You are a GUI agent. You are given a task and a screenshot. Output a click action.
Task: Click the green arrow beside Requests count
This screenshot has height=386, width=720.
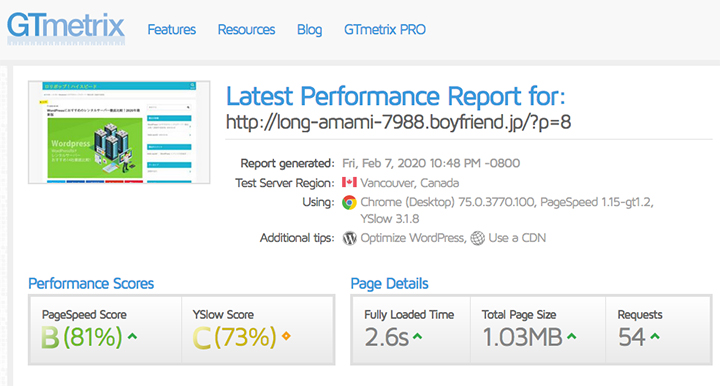click(655, 336)
